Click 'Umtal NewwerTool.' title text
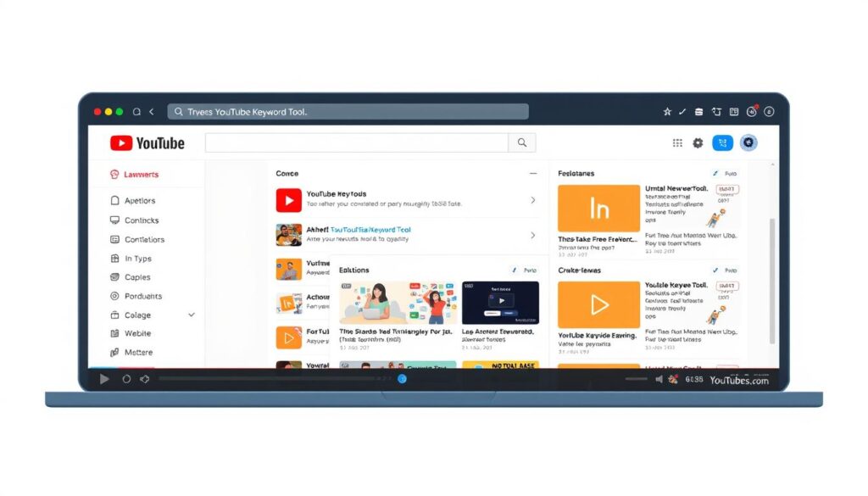This screenshot has width=868, height=496. 676,188
